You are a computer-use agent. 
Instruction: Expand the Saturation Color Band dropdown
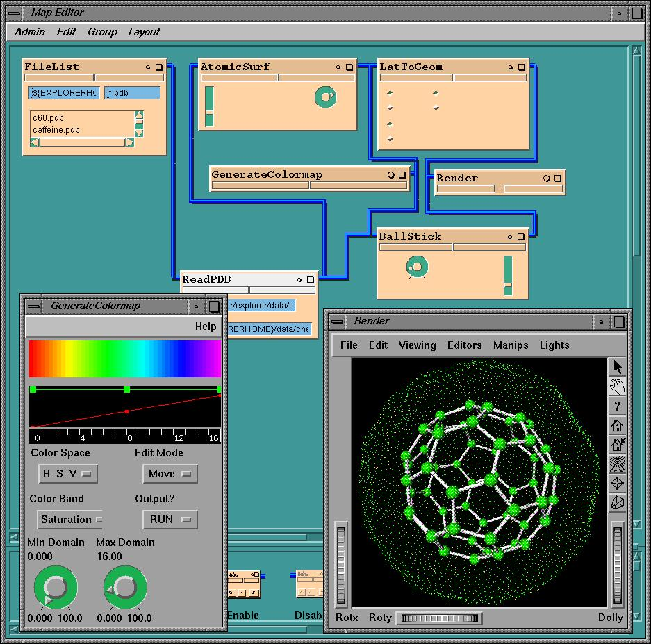click(69, 520)
